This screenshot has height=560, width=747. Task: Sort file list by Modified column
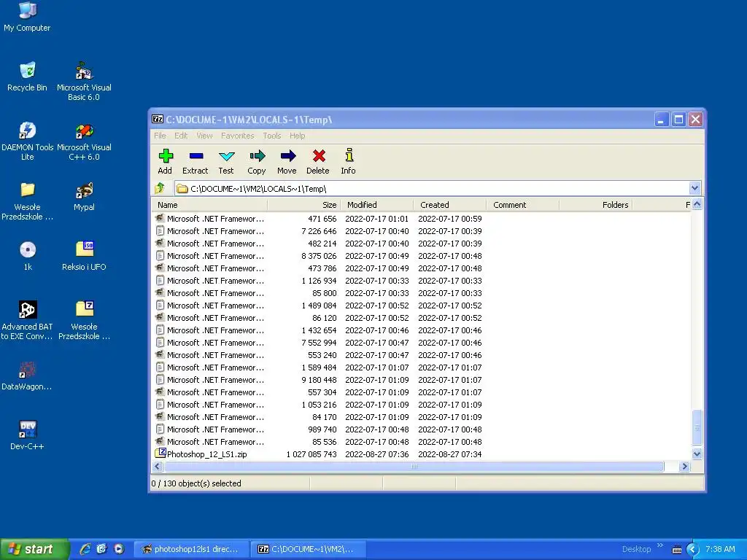coord(377,205)
